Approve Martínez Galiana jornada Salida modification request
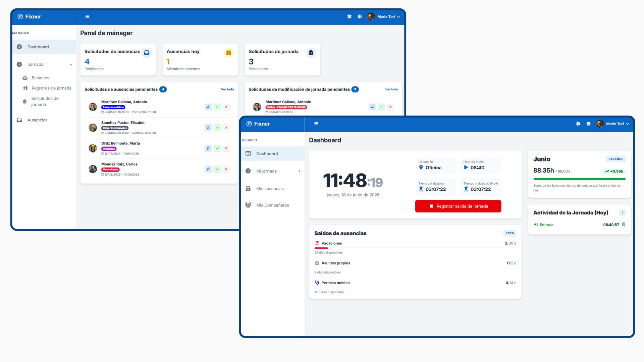This screenshot has height=362, width=644. [x=381, y=107]
